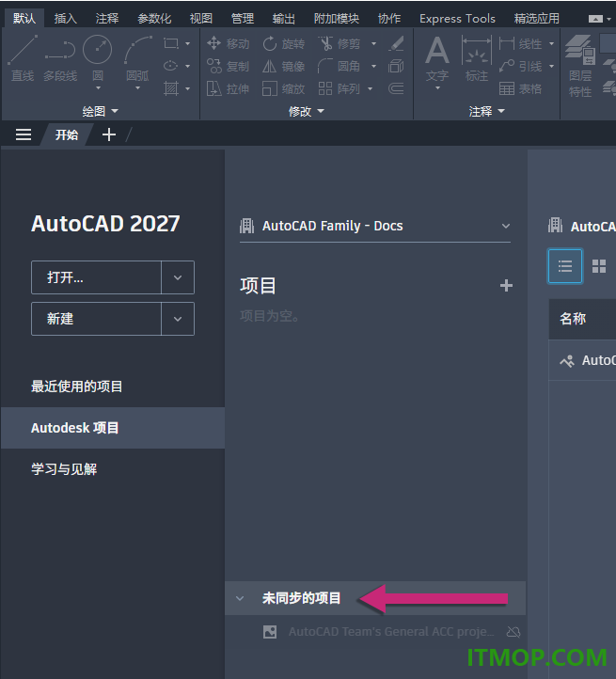Open AutoCAD Team's General ACC project
The image size is (616, 679).
(390, 632)
